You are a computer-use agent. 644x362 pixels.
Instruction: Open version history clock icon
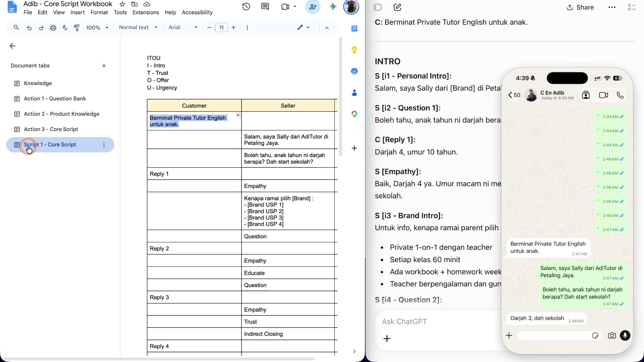tap(246, 7)
